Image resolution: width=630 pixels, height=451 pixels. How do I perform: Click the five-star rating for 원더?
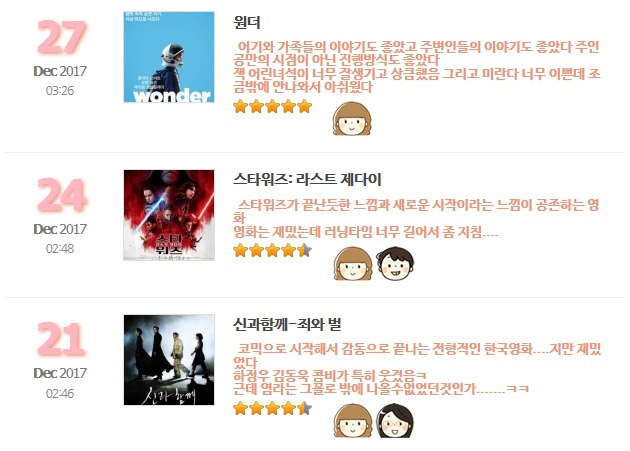(272, 107)
